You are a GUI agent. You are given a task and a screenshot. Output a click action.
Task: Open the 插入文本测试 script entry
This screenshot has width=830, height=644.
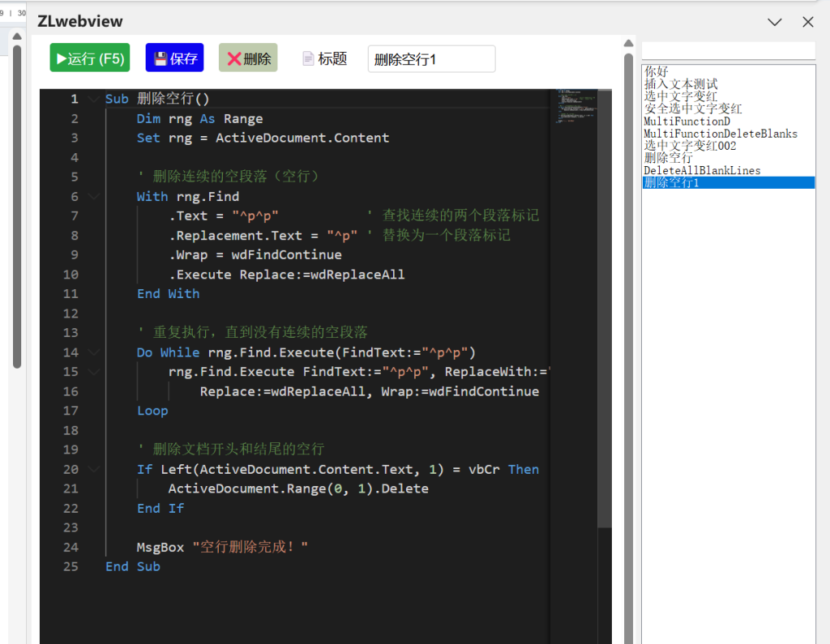point(681,83)
